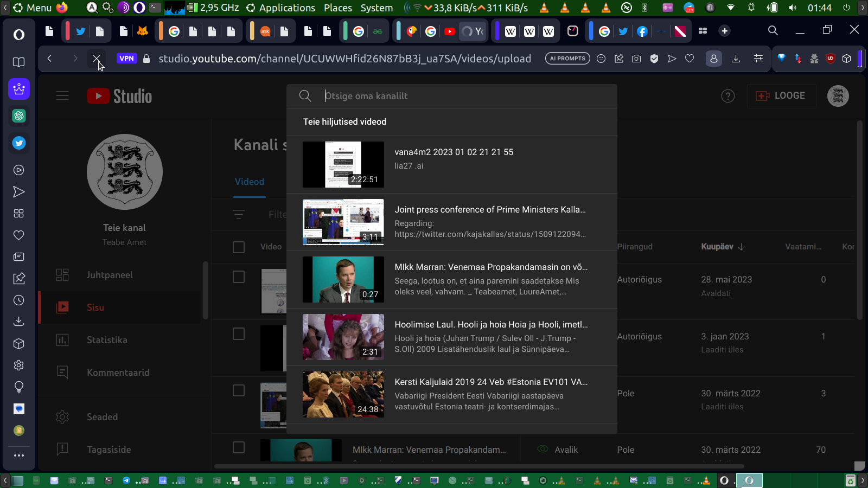The height and width of the screenshot is (488, 868).
Task: Click the browser downloads icon in address bar
Action: 736,59
